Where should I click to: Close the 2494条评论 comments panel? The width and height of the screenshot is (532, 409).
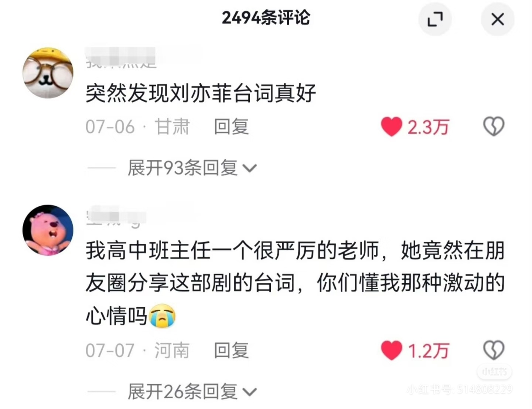[x=497, y=19]
